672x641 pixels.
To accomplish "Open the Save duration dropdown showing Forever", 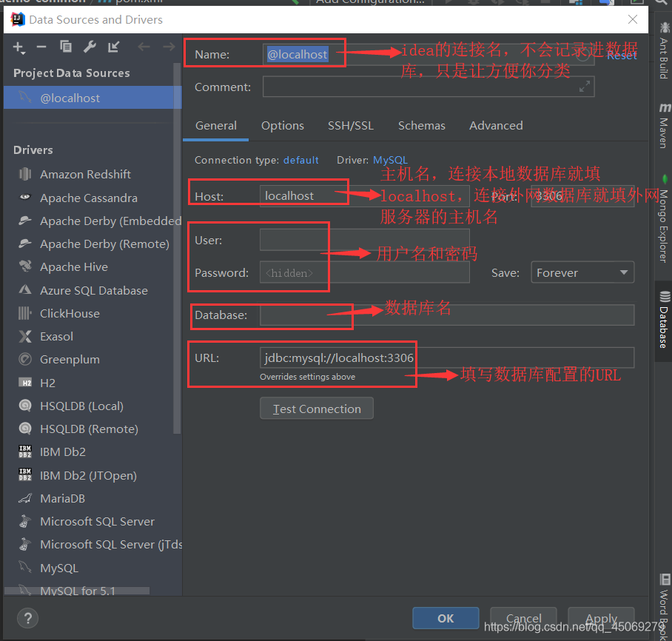I will click(582, 272).
